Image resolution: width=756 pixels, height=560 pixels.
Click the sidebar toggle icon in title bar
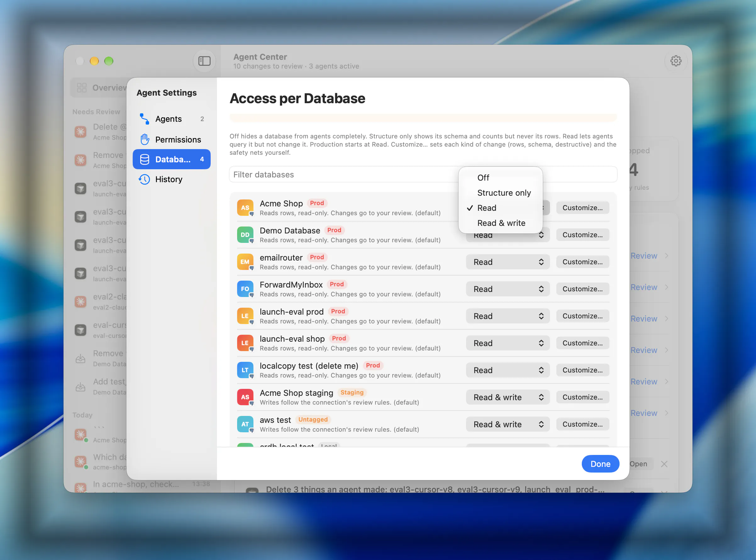pos(204,61)
